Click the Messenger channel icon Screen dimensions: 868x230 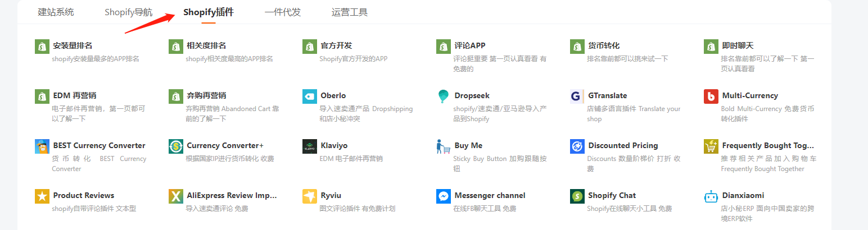click(x=444, y=196)
